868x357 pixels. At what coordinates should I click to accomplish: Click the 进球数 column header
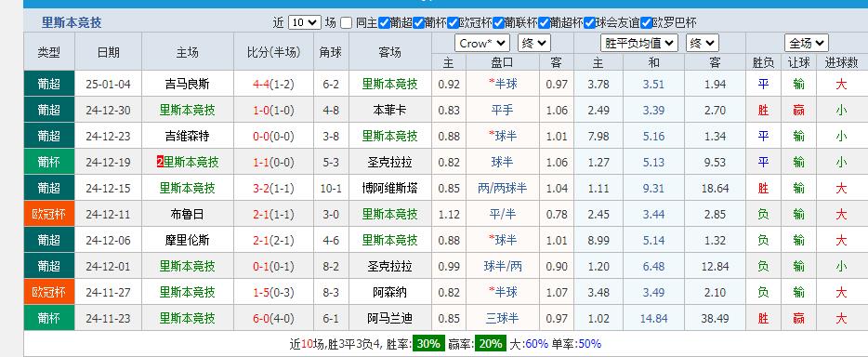click(841, 62)
